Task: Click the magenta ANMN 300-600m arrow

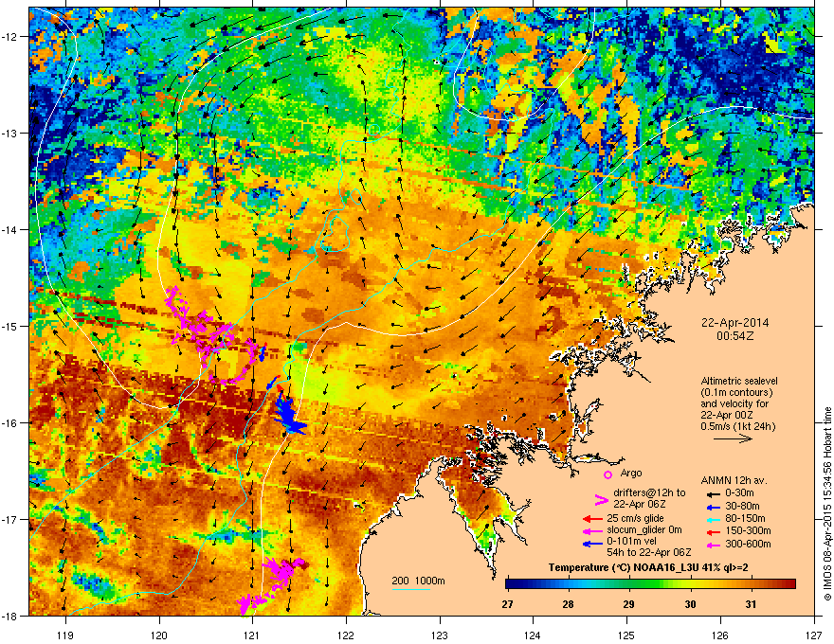Action: 716,545
